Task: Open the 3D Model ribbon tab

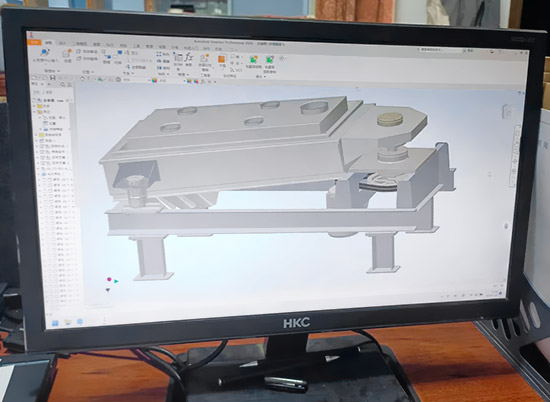Action: tap(81, 43)
